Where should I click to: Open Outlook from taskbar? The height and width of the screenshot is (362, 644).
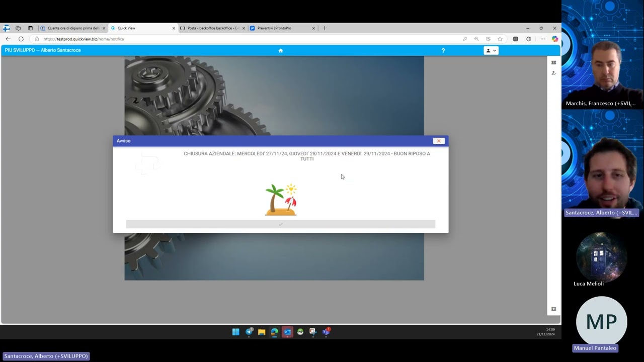pyautogui.click(x=287, y=332)
